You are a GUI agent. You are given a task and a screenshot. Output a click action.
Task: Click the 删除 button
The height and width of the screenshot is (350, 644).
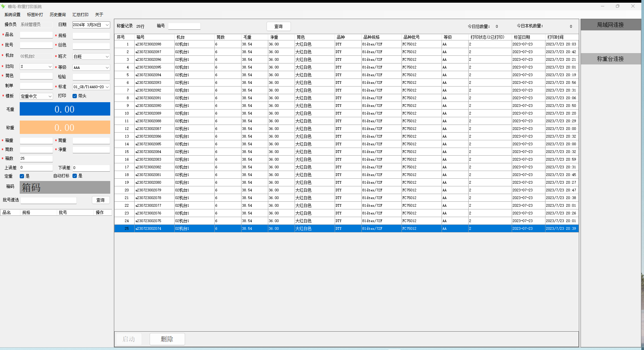(x=167, y=339)
